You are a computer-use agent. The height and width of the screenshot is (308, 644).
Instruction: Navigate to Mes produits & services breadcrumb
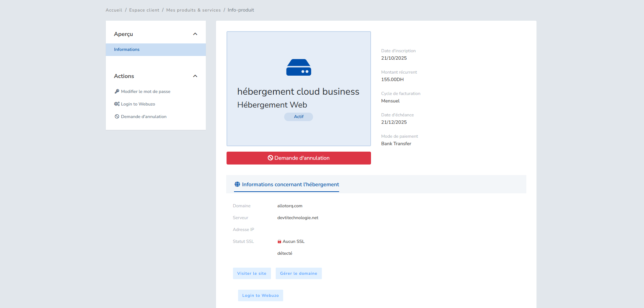(x=193, y=10)
